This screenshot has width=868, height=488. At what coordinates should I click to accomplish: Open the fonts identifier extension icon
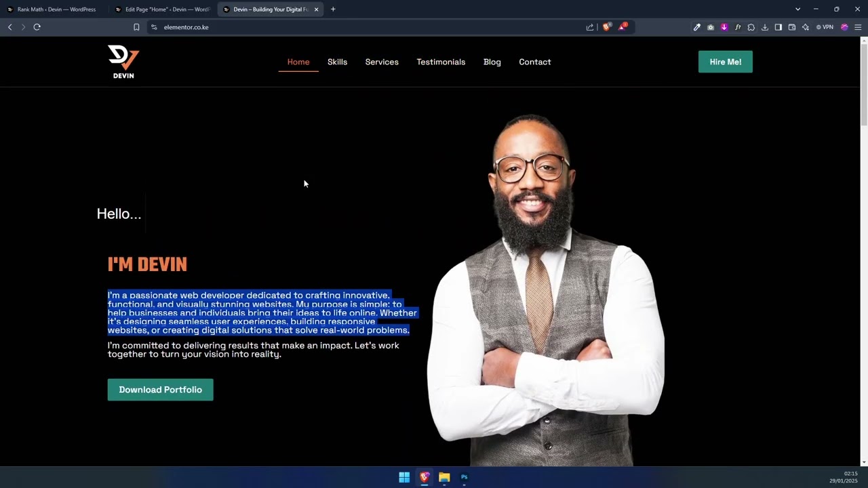pyautogui.click(x=737, y=27)
